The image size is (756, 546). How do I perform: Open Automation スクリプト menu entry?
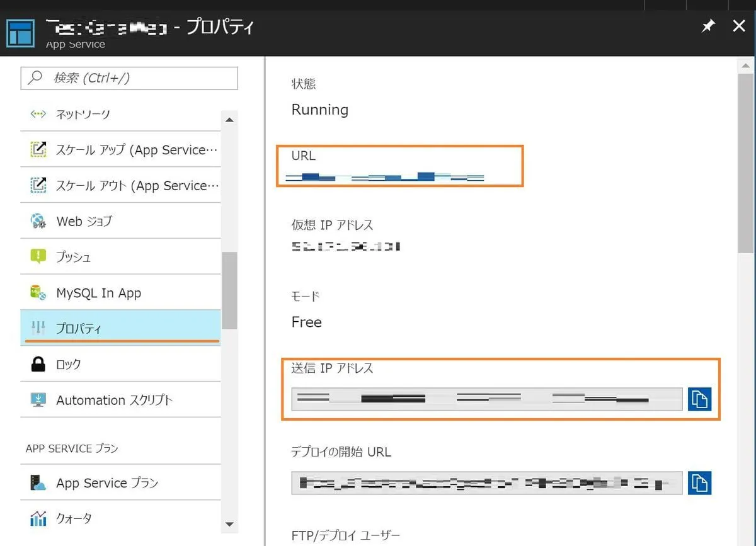point(114,400)
